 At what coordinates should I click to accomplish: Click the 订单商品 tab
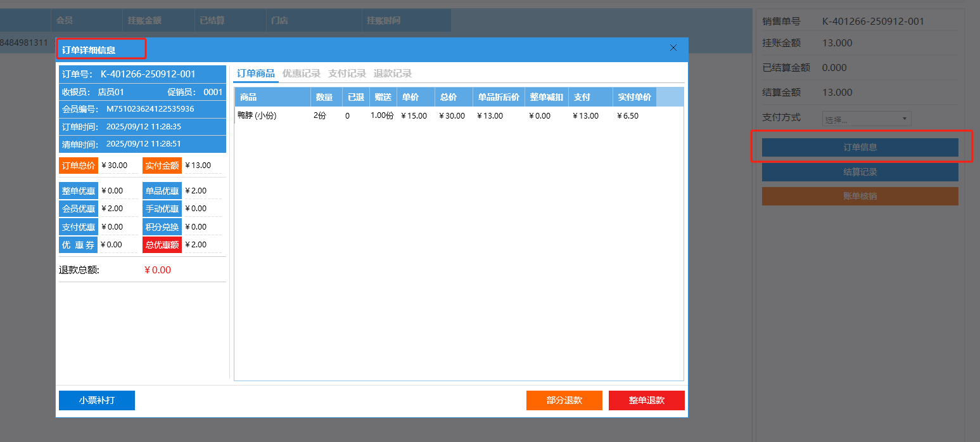pos(256,74)
